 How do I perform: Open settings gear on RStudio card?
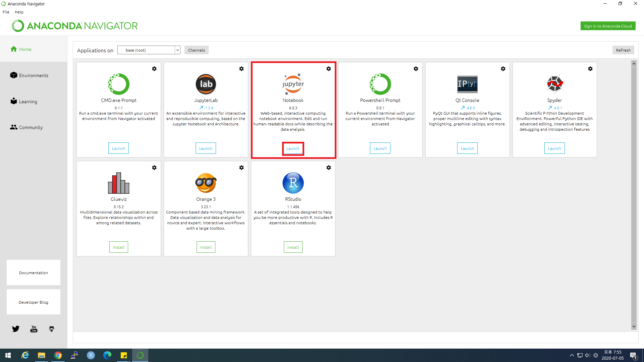click(329, 168)
